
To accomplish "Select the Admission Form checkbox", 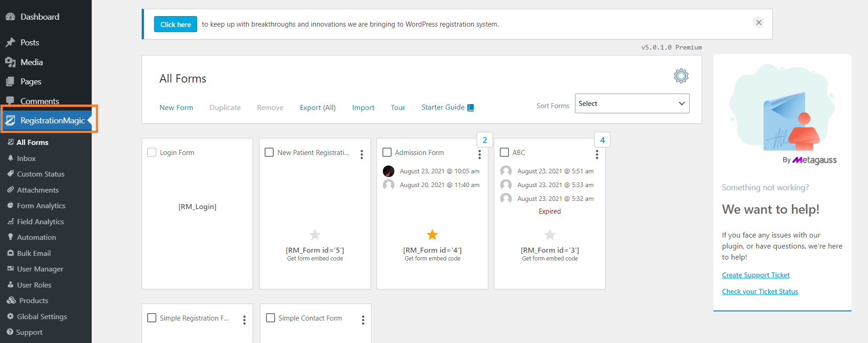I will [387, 152].
